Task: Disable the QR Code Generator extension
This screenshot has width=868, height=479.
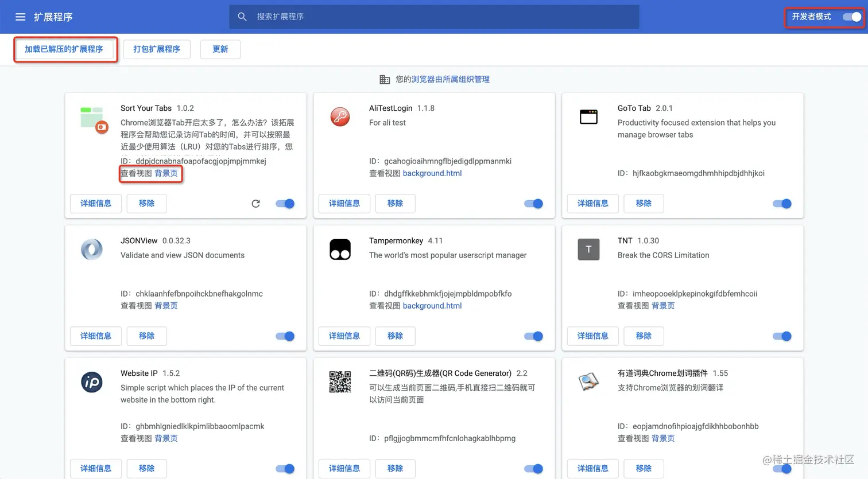Action: 534,469
